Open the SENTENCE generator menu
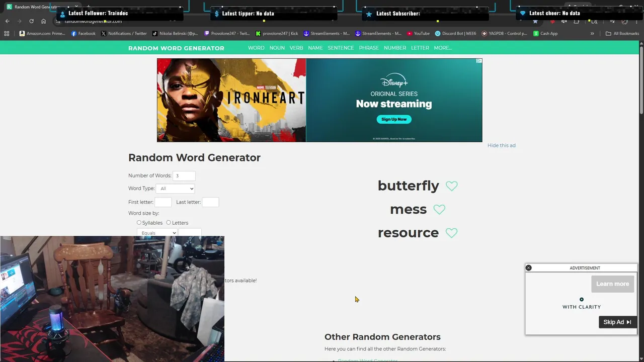Image resolution: width=644 pixels, height=362 pixels. pos(341,48)
